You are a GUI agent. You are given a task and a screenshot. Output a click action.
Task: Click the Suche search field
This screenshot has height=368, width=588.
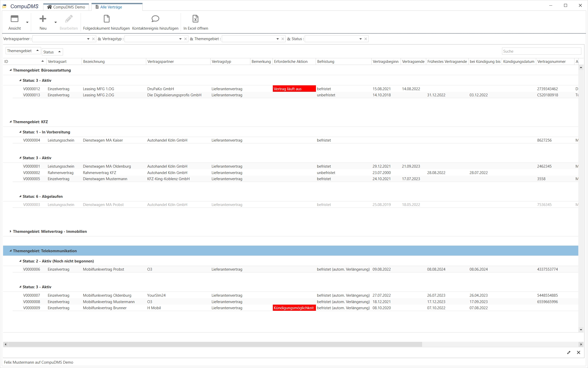point(541,51)
